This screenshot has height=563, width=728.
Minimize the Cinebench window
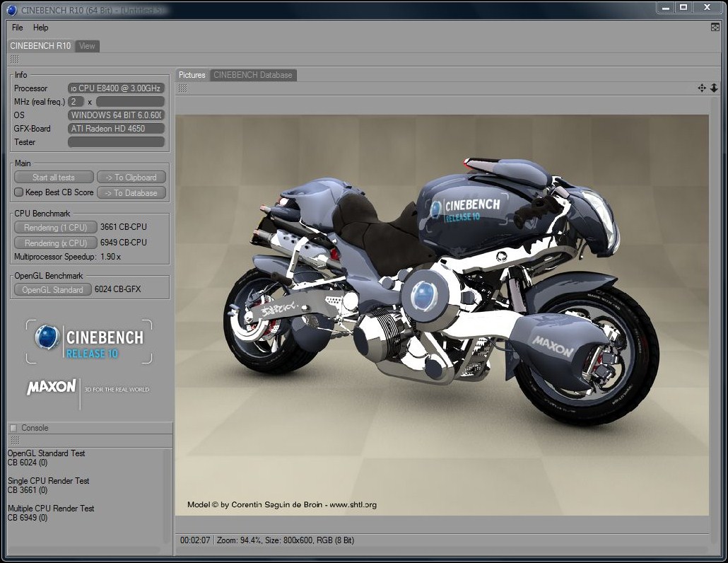[x=665, y=8]
